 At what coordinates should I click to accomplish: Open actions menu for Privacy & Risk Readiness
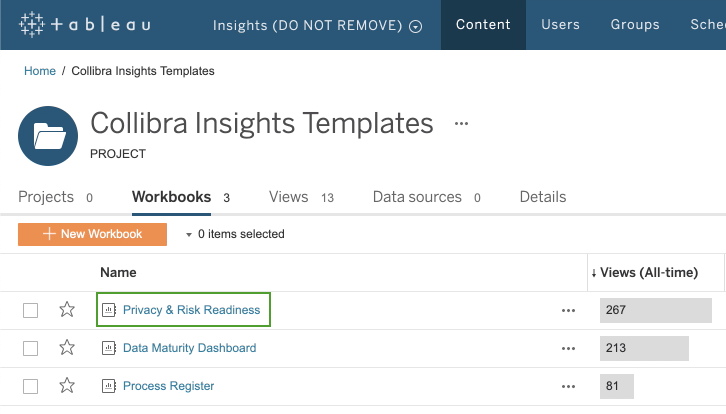568,310
